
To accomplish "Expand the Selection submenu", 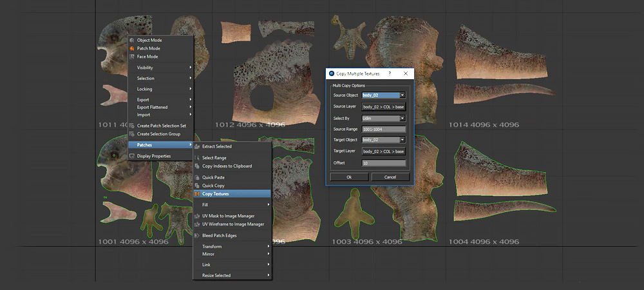I will (160, 79).
